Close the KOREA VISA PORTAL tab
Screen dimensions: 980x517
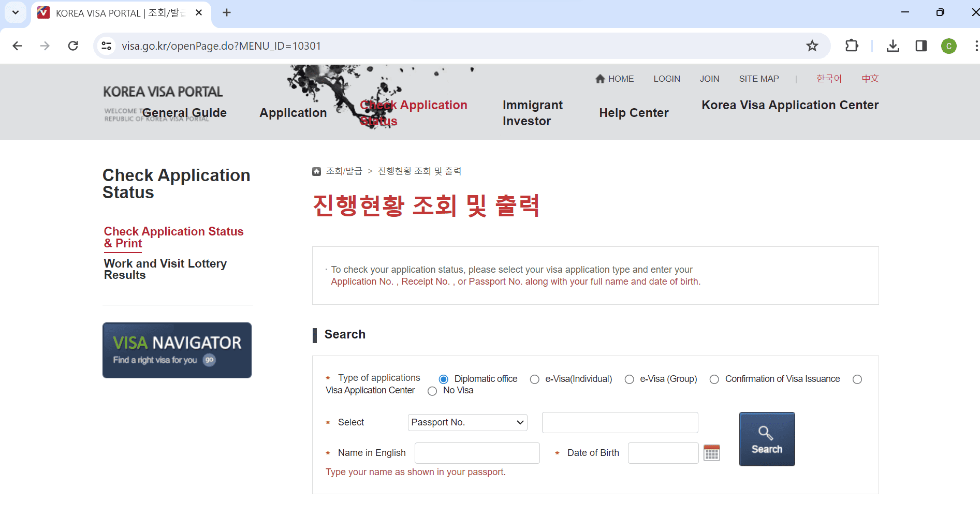pos(199,12)
